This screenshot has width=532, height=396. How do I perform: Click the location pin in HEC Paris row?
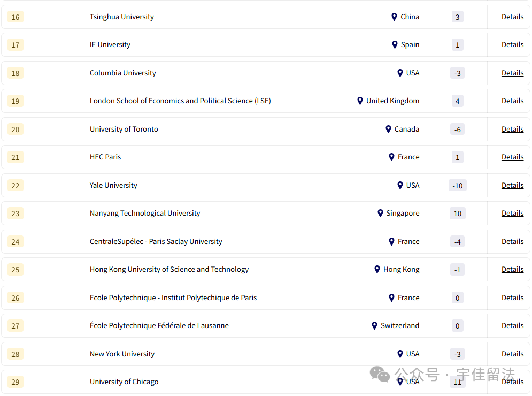point(391,157)
